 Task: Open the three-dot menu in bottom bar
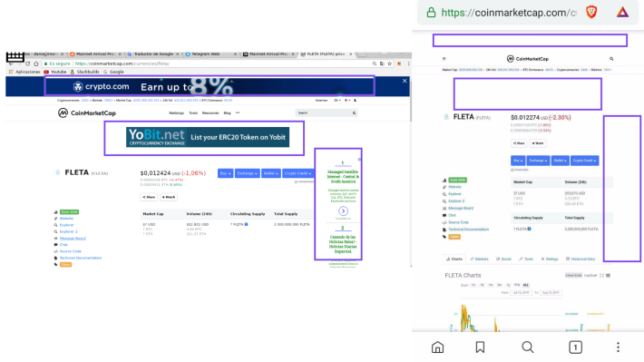coord(618,347)
